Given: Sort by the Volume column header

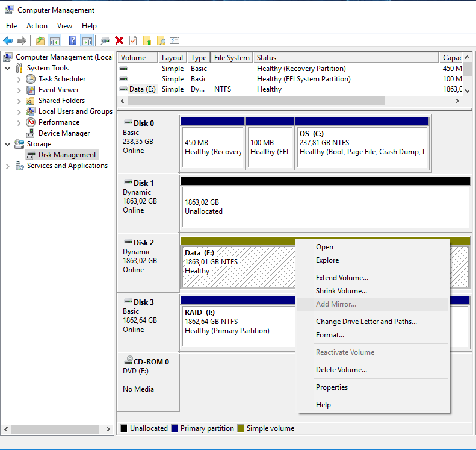Looking at the screenshot, I should pos(138,58).
